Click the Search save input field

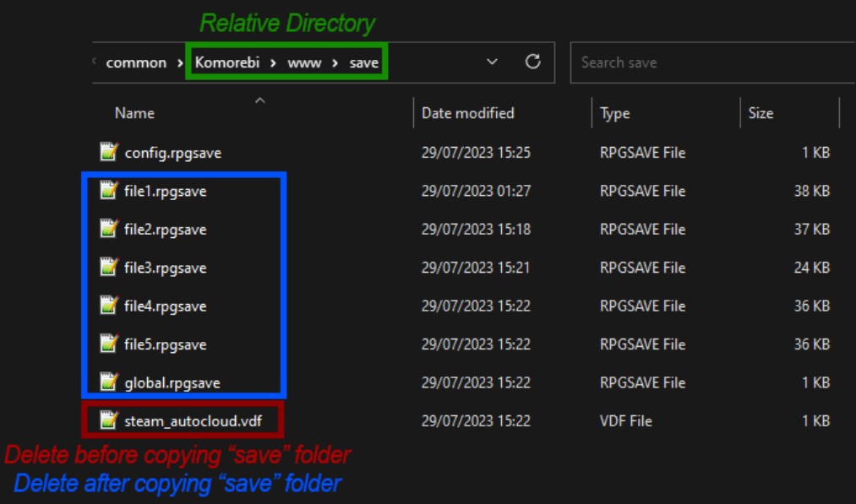point(710,62)
